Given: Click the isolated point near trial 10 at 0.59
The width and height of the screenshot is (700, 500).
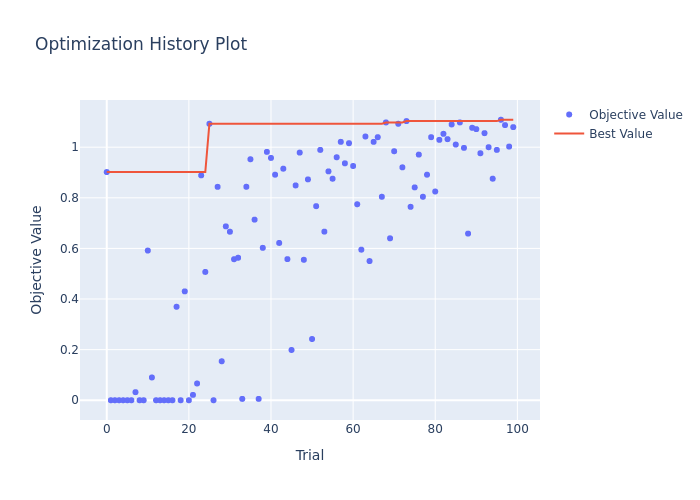Looking at the screenshot, I should pos(148,251).
